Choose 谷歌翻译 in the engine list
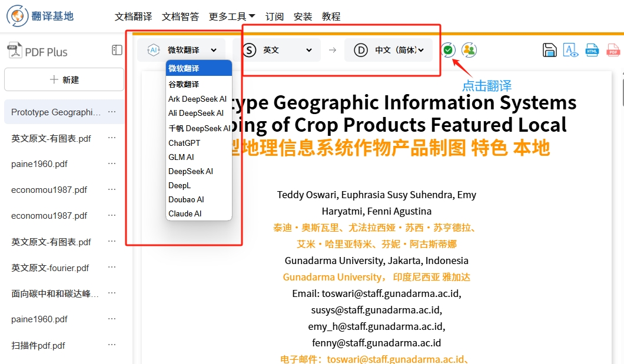Screen dimensions: 624x364 click(x=198, y=84)
